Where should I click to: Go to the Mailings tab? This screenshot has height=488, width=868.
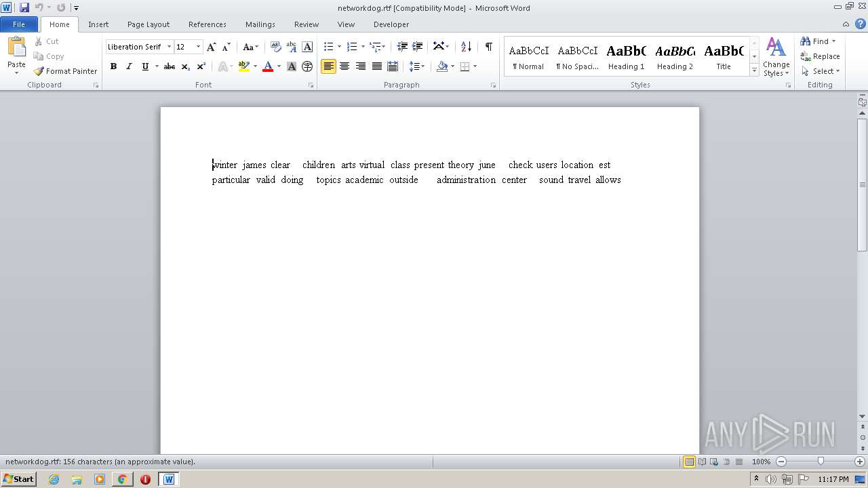click(260, 24)
